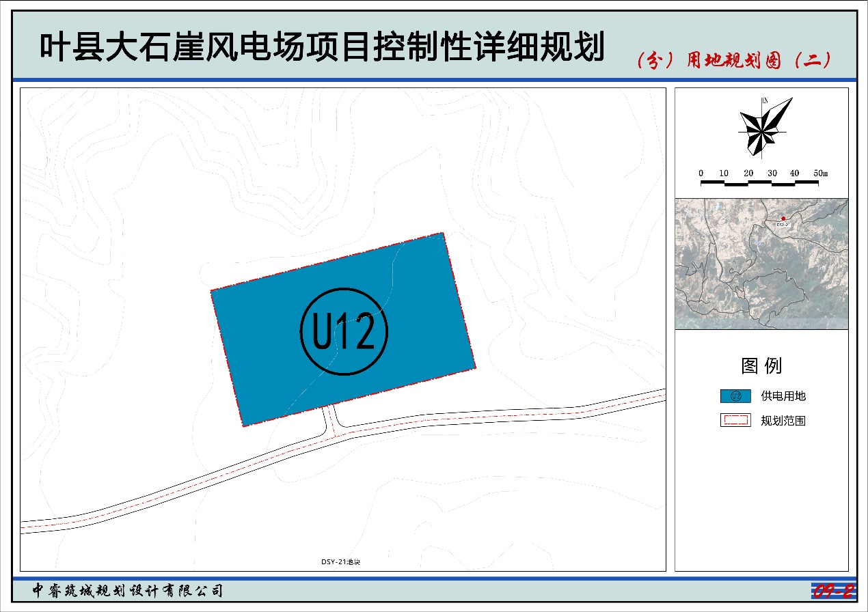Click the circled U12 parcel label
This screenshot has width=868, height=612.
344,333
